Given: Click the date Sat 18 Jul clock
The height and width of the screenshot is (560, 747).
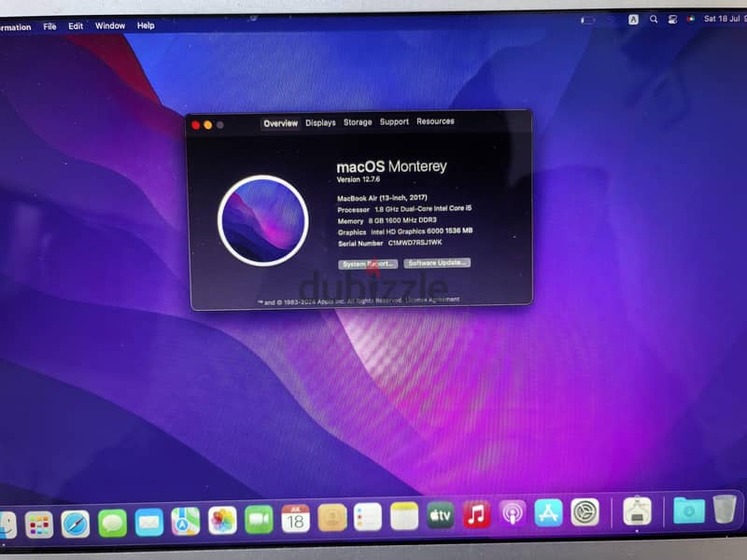Looking at the screenshot, I should 725,19.
